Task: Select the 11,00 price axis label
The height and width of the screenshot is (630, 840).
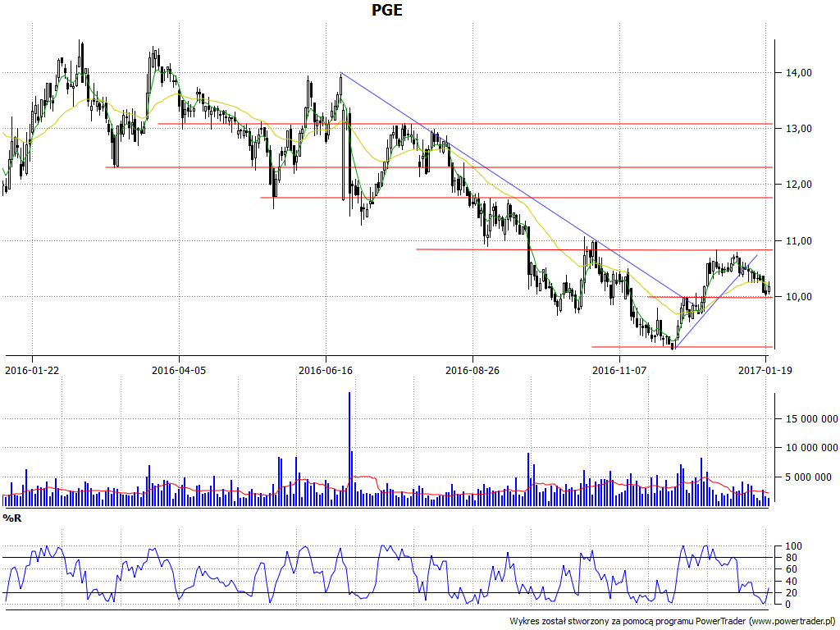Action: pyautogui.click(x=798, y=241)
